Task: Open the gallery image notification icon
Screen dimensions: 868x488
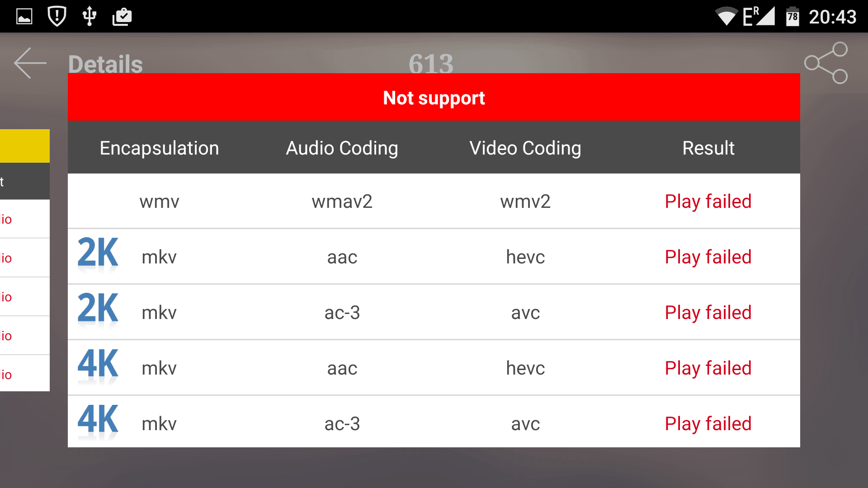Action: (24, 17)
